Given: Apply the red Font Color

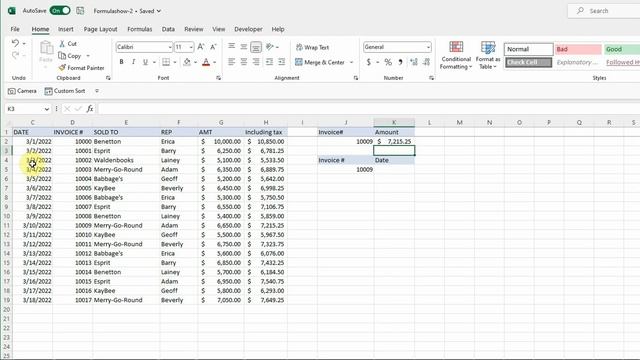Looking at the screenshot, I should pyautogui.click(x=206, y=62).
